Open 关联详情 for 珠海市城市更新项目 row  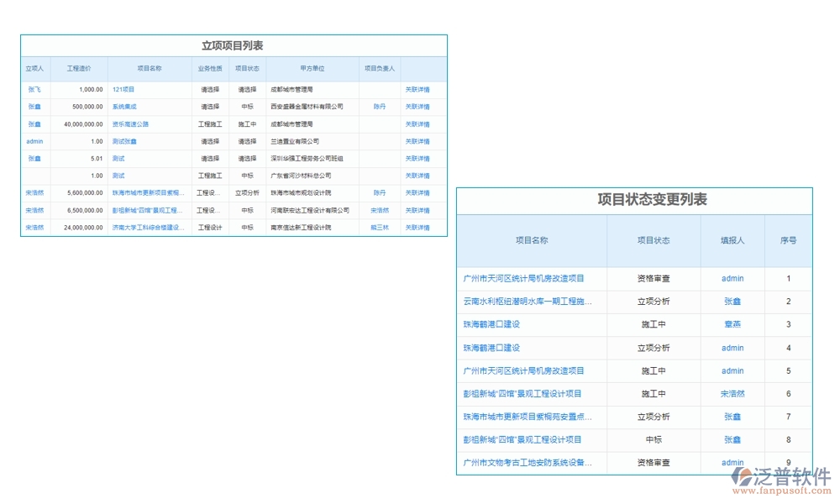coord(418,192)
